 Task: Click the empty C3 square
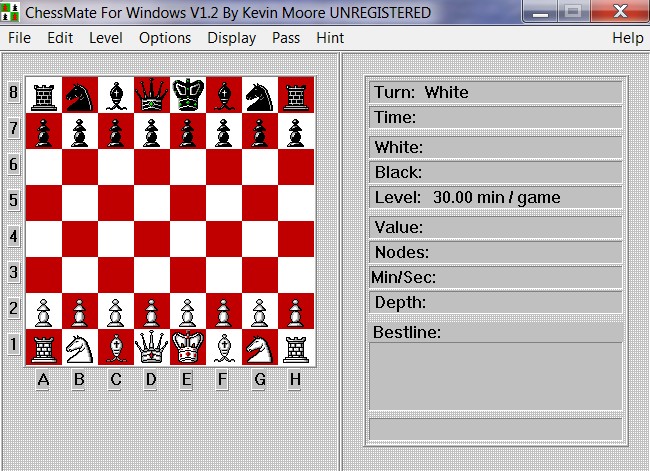coord(116,275)
